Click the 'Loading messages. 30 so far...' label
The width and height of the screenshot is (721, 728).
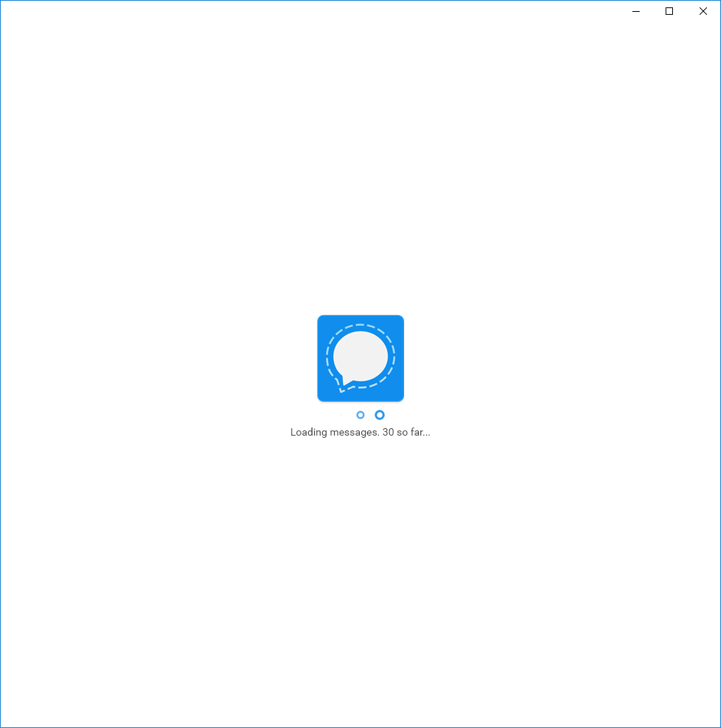click(360, 432)
